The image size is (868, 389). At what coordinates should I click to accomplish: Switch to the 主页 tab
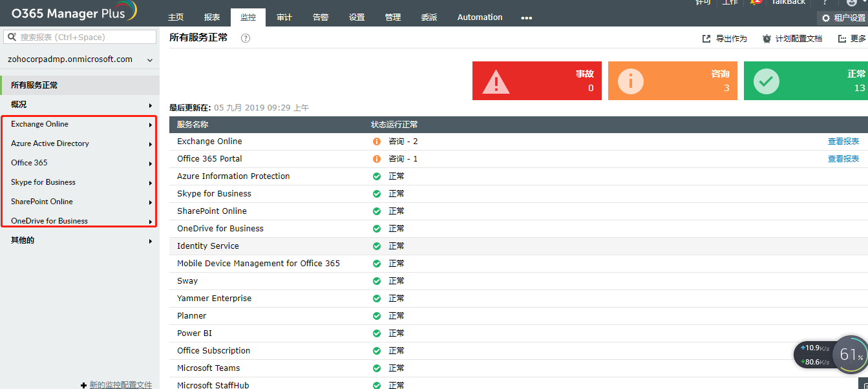(x=176, y=17)
